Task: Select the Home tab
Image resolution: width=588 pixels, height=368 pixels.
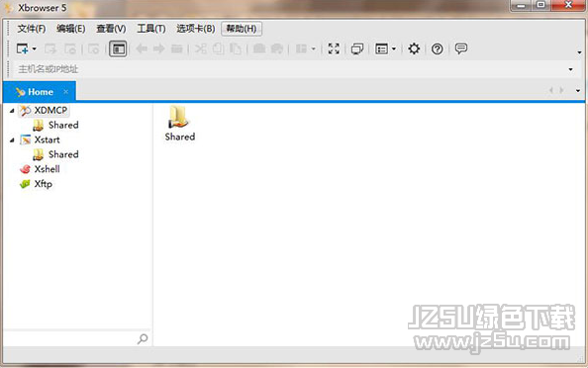Action: [40, 92]
